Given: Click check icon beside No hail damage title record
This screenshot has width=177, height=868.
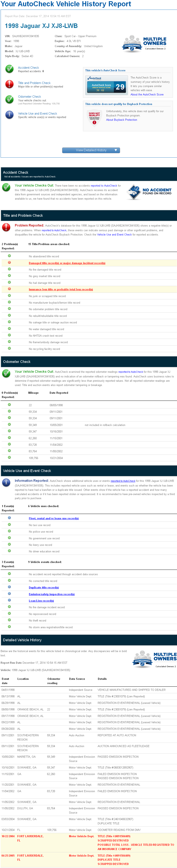Looking at the screenshot, I should [x=9, y=282].
